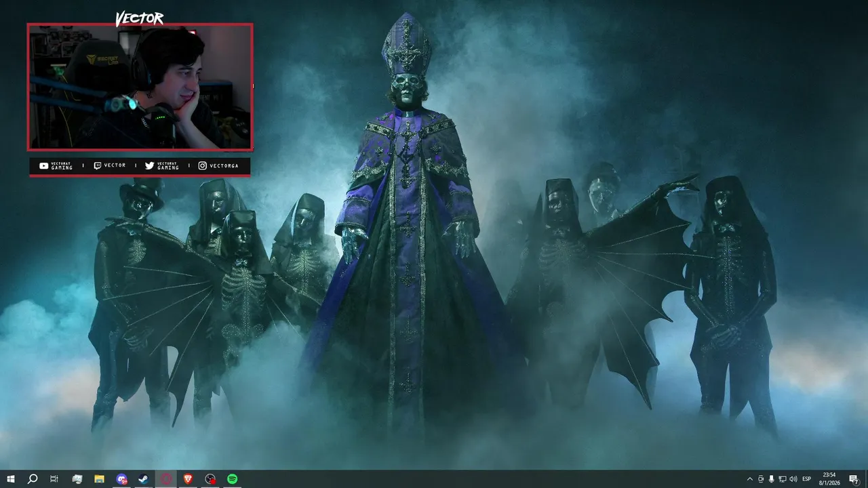Switch to OBS Studio recording icon
Image resolution: width=868 pixels, height=488 pixels.
click(210, 479)
